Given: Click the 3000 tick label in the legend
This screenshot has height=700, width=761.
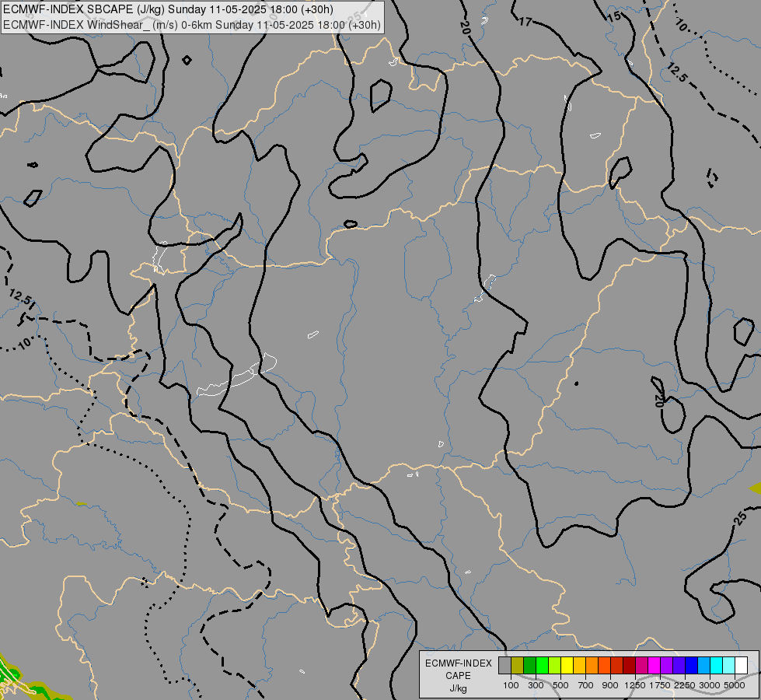Looking at the screenshot, I should tap(710, 685).
